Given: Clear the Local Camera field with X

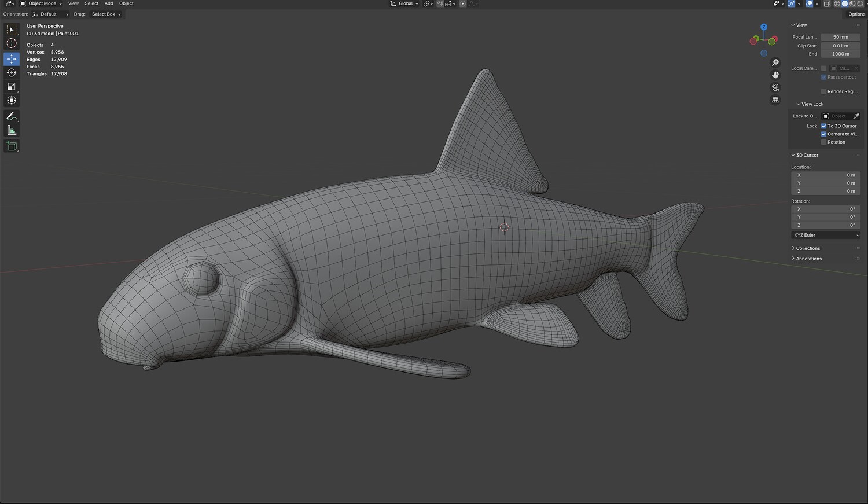Looking at the screenshot, I should click(856, 68).
